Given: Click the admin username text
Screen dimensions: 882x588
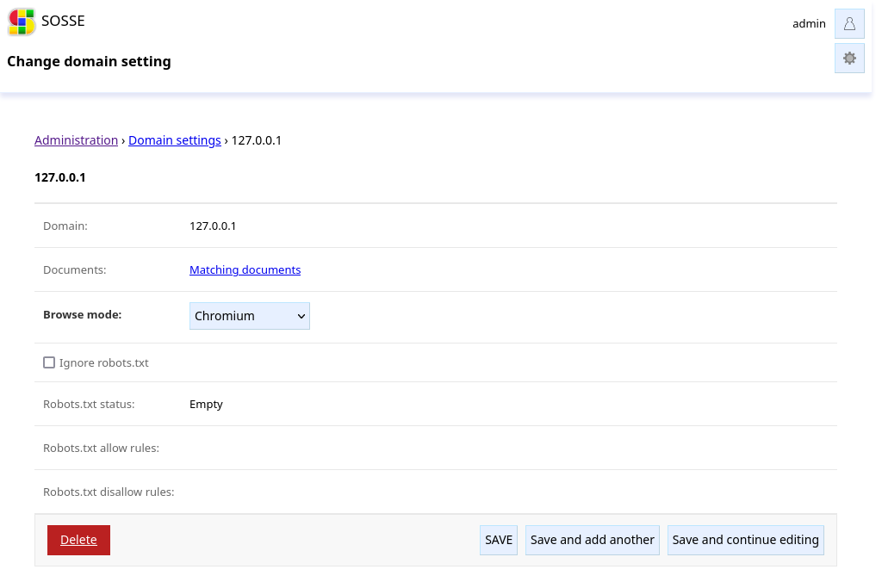Looking at the screenshot, I should tap(809, 23).
